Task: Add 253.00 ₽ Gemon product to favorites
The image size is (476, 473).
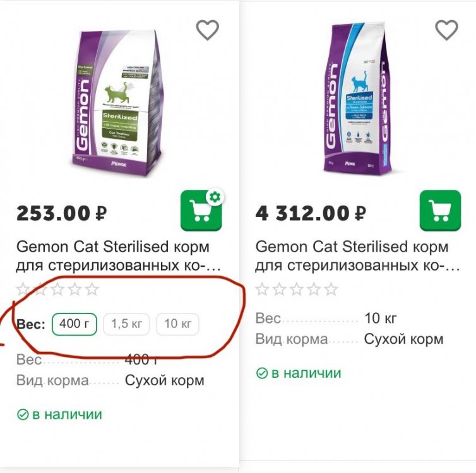Action: [207, 30]
